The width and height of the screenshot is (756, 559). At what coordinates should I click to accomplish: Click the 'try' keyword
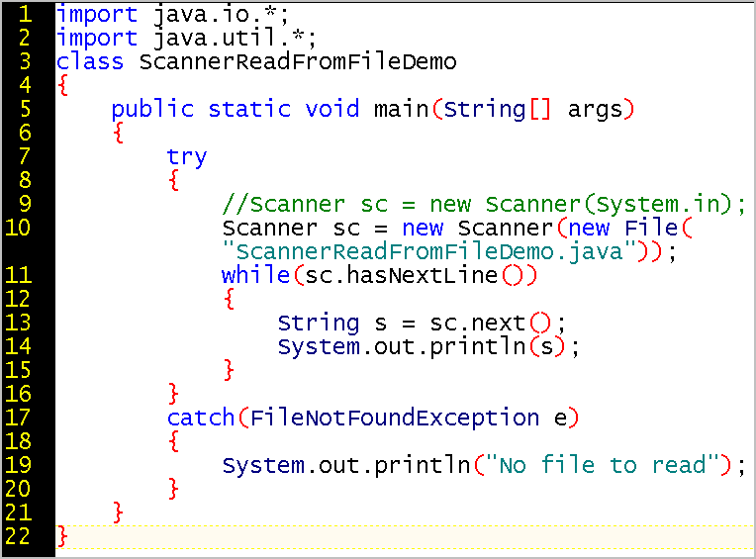coord(187,157)
